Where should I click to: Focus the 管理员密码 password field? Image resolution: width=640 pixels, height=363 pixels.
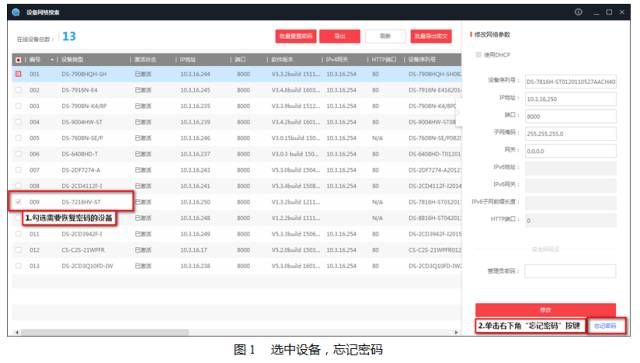(570, 271)
